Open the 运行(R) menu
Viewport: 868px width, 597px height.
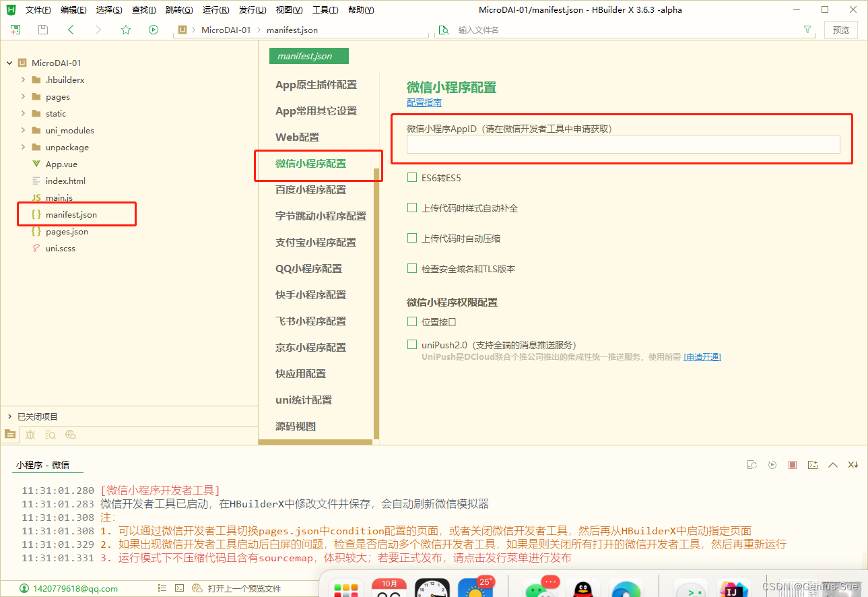tap(215, 10)
